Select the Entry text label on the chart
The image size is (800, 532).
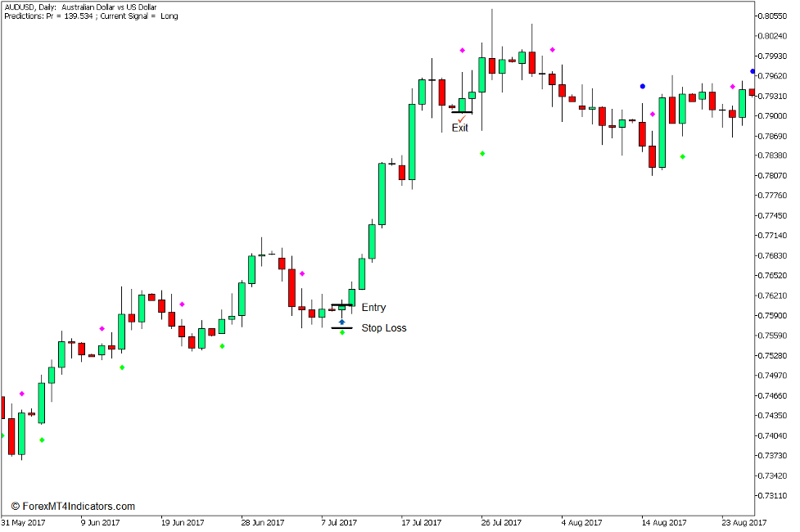click(x=375, y=307)
